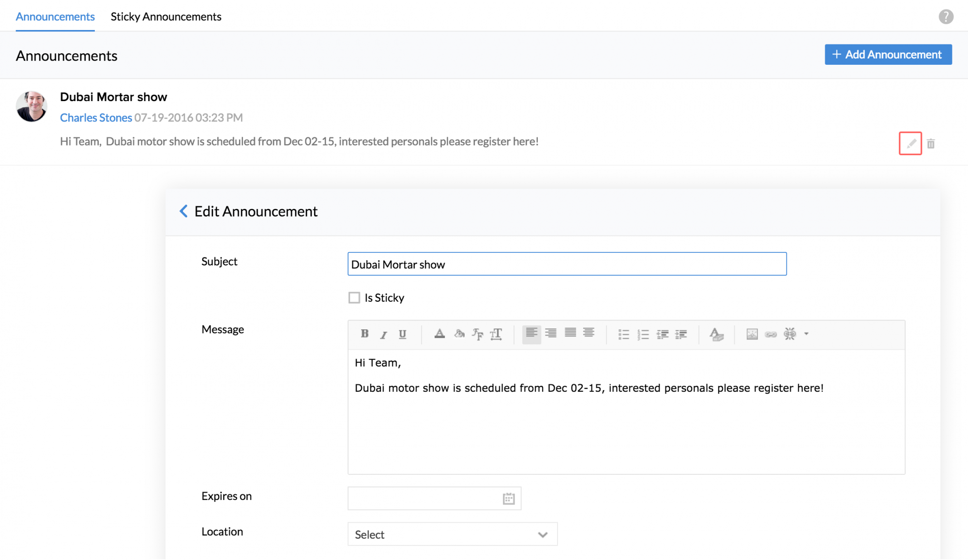
Task: Open calendar picker for Expires on
Action: 509,499
